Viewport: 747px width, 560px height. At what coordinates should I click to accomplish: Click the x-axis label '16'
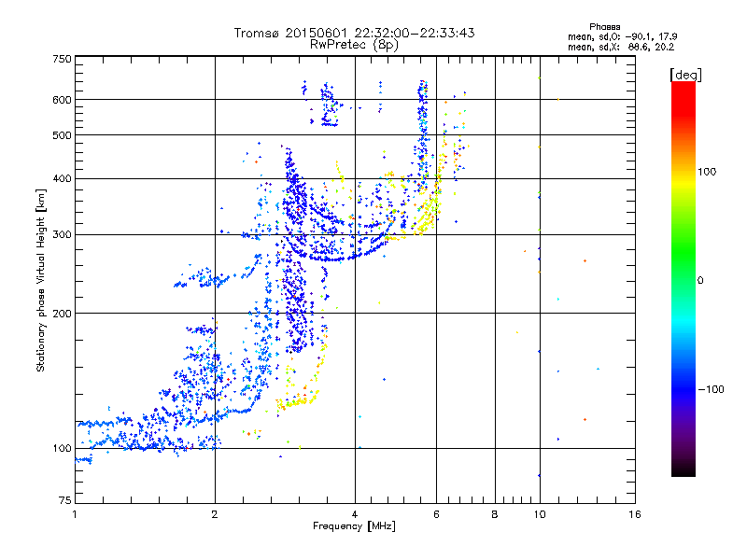click(635, 514)
